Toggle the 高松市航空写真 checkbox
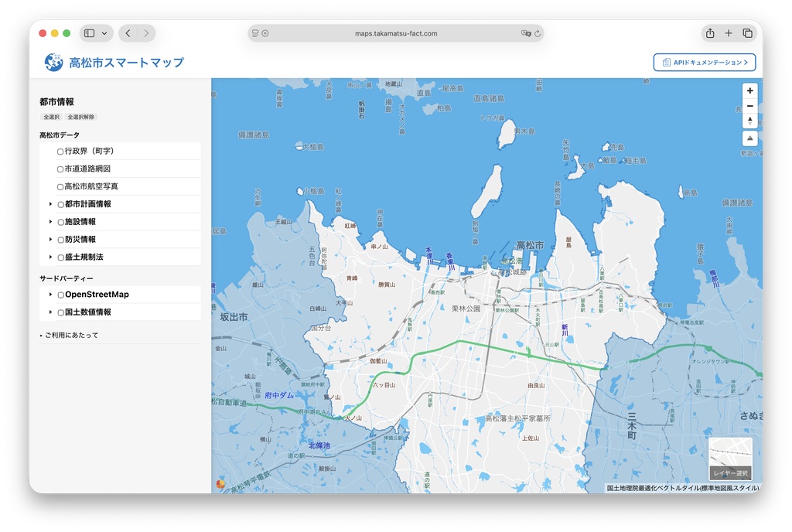 (60, 187)
